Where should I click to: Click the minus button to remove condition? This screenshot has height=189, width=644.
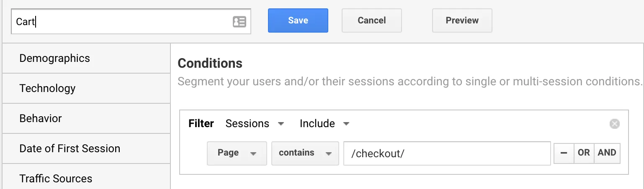[x=564, y=153]
